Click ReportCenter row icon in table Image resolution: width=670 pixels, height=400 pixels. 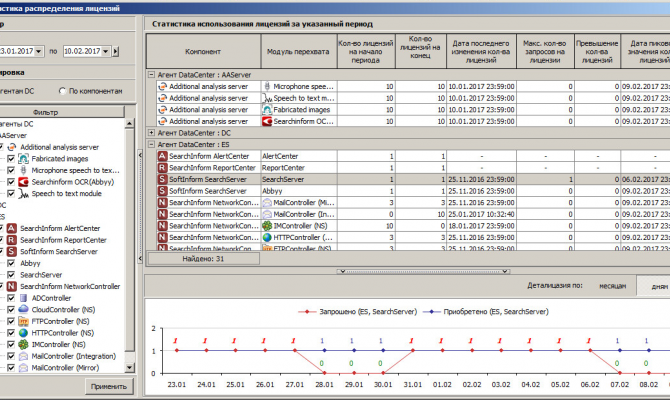[x=162, y=168]
